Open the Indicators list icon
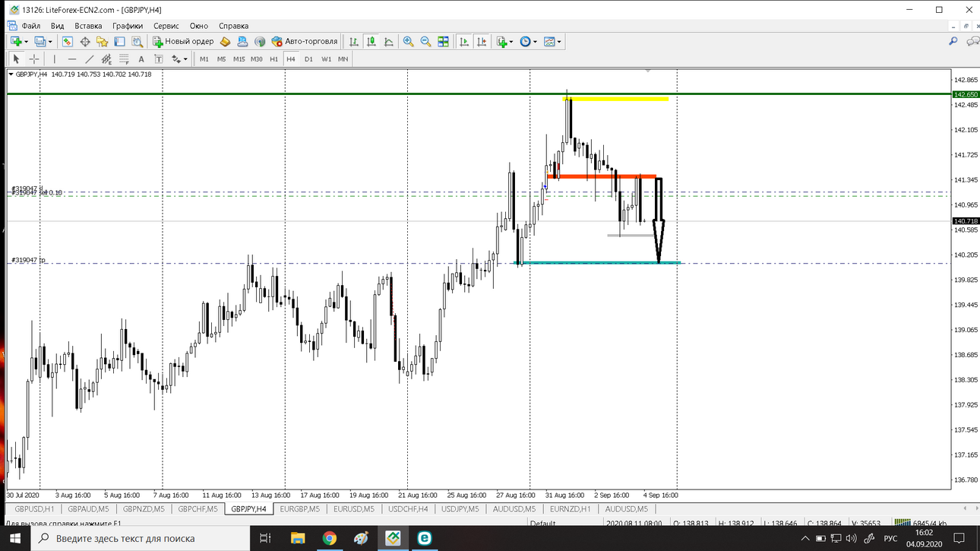The image size is (980, 551). click(x=501, y=42)
